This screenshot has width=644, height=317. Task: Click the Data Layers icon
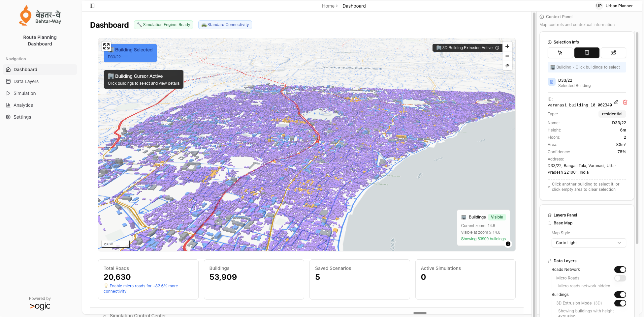point(550,261)
